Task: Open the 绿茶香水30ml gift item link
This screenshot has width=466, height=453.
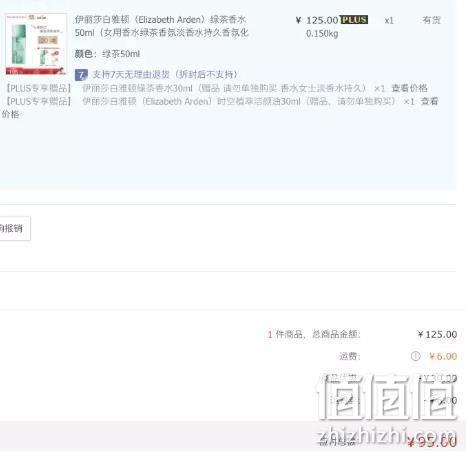Action: tap(224, 88)
